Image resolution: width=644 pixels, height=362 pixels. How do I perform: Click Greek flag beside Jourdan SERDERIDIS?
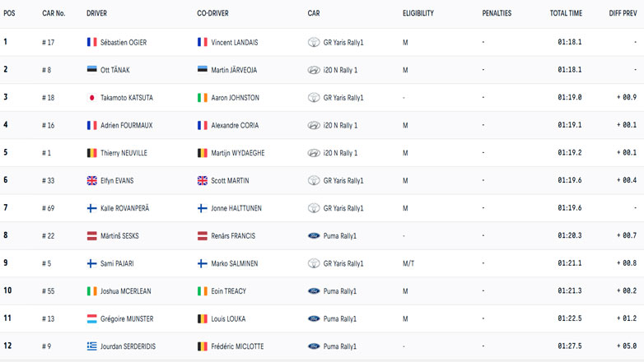(91, 346)
